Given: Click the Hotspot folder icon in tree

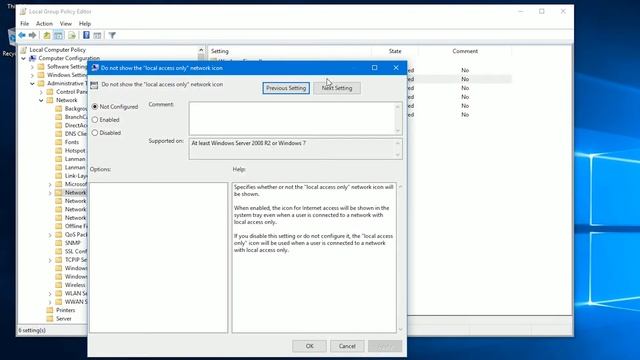Looking at the screenshot, I should (x=59, y=151).
